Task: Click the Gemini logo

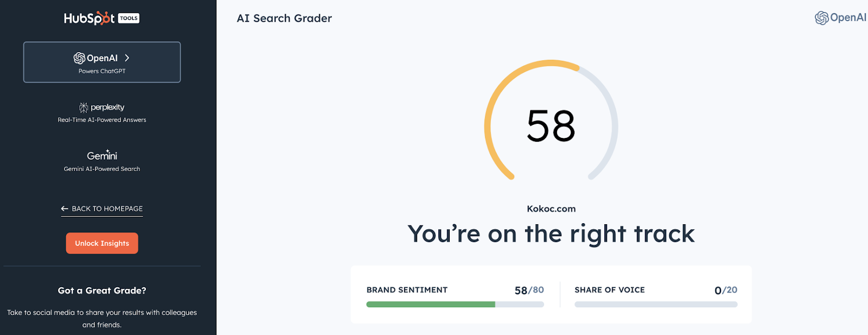Action: pyautogui.click(x=102, y=156)
